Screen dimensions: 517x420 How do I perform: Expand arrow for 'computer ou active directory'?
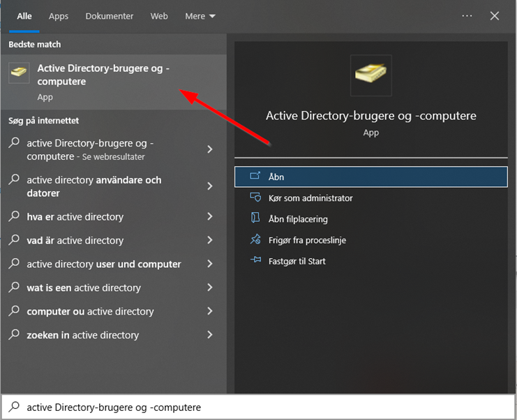click(x=210, y=311)
